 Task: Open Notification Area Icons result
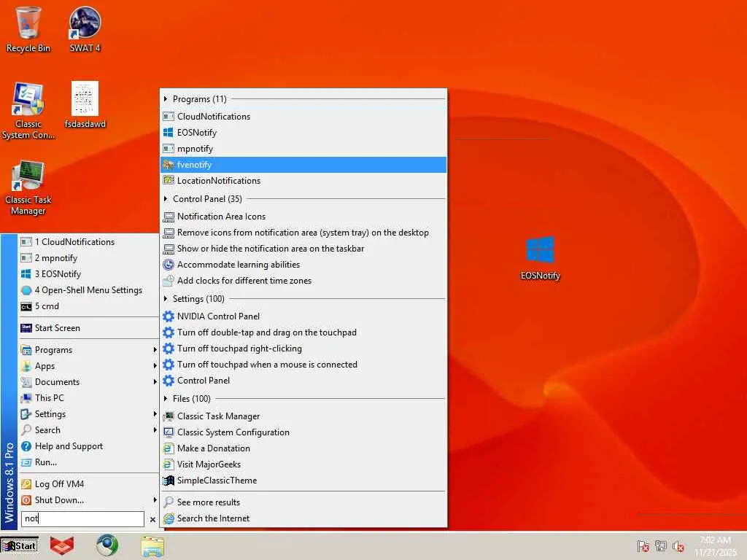pyautogui.click(x=303, y=217)
